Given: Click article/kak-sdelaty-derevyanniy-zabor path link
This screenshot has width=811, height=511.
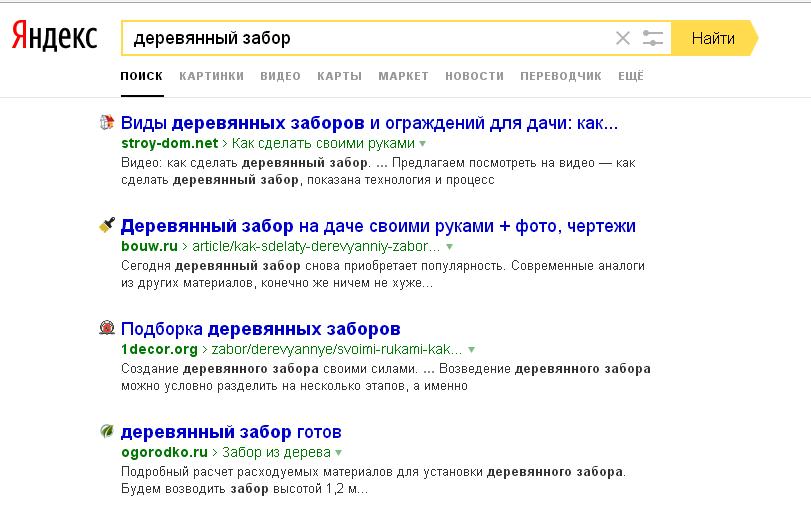Looking at the screenshot, I should coord(316,246).
